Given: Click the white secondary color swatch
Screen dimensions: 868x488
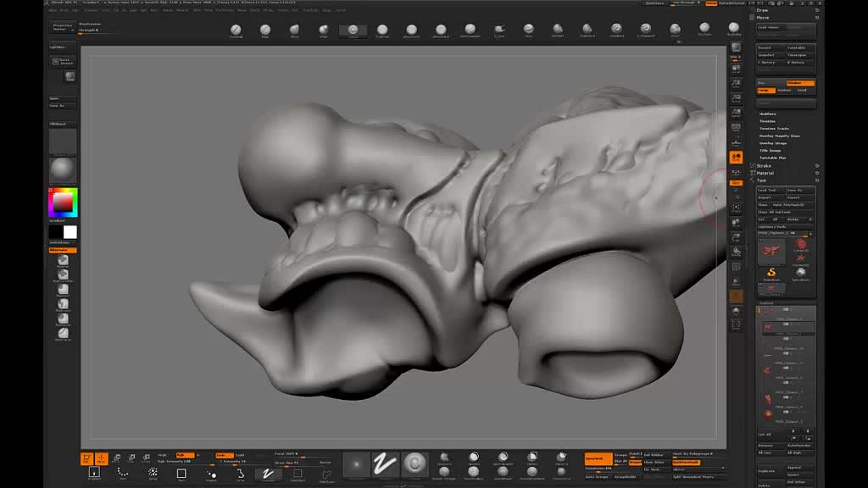Looking at the screenshot, I should [x=70, y=232].
